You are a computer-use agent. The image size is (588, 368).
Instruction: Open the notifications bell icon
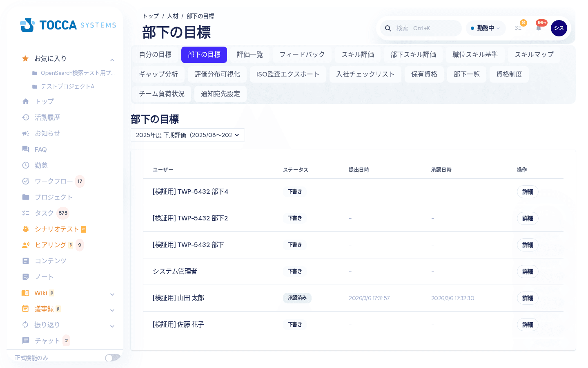(x=539, y=28)
